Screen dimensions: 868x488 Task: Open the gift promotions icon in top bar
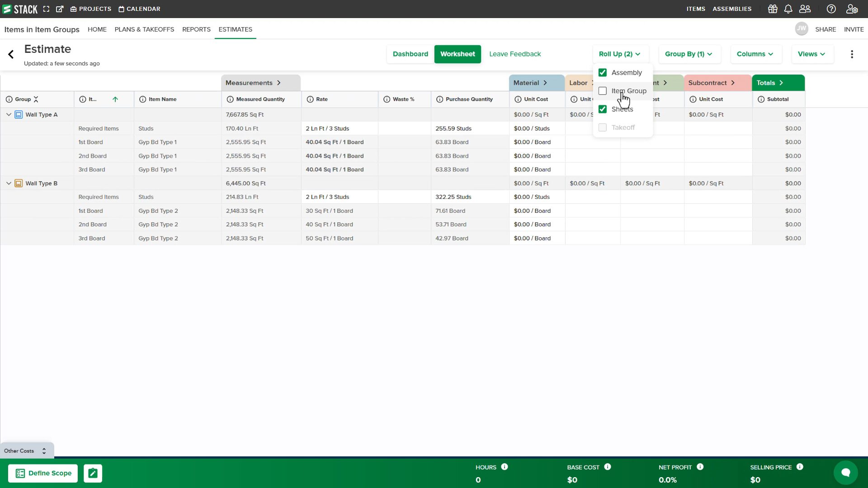pyautogui.click(x=772, y=9)
